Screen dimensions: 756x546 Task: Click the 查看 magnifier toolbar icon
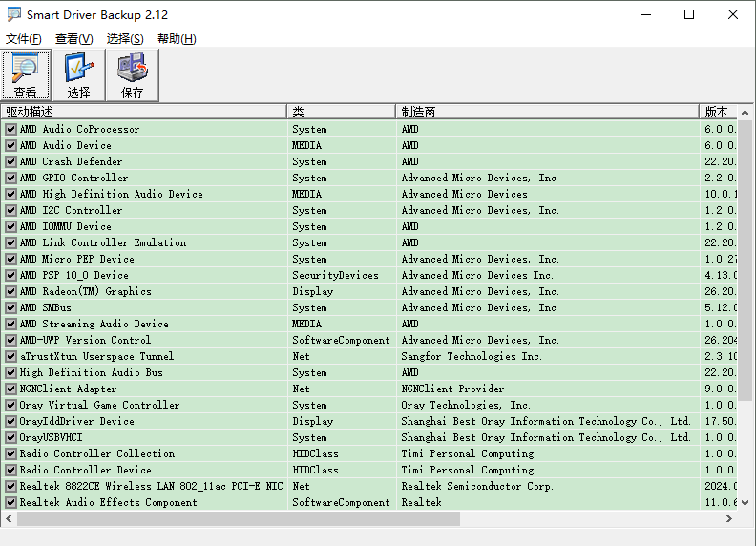(x=26, y=75)
